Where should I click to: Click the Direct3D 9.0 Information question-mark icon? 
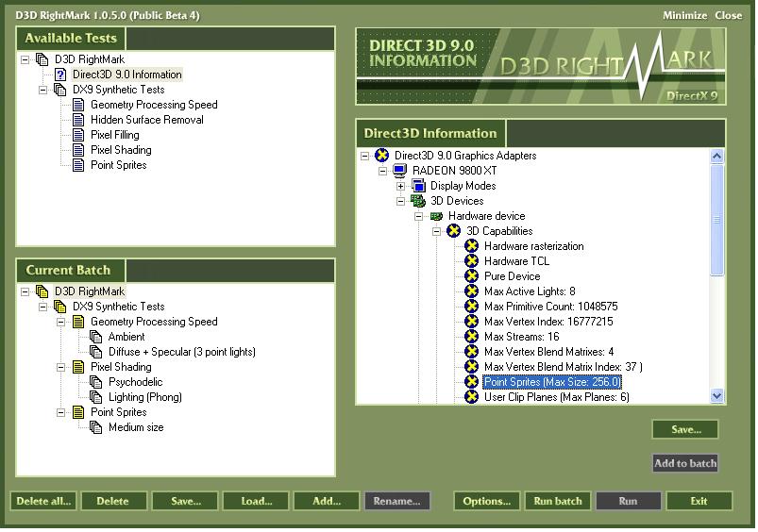tap(60, 75)
